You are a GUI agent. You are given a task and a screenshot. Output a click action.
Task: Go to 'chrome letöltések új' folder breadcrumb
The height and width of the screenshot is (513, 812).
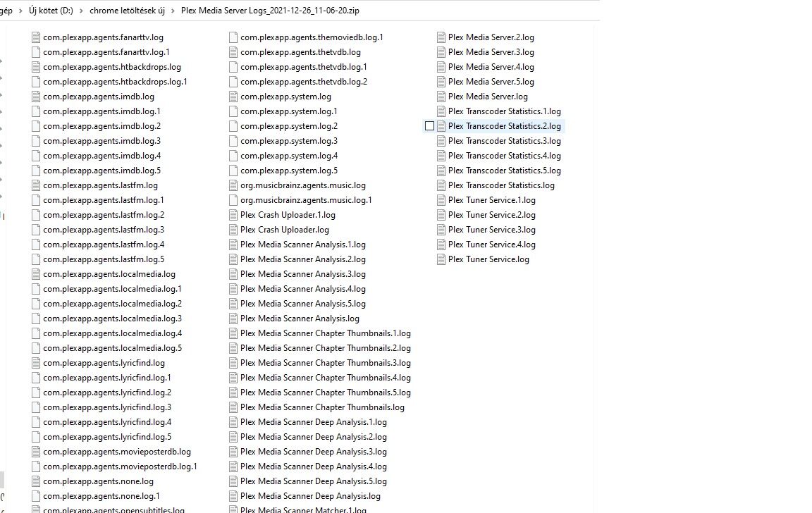[128, 11]
